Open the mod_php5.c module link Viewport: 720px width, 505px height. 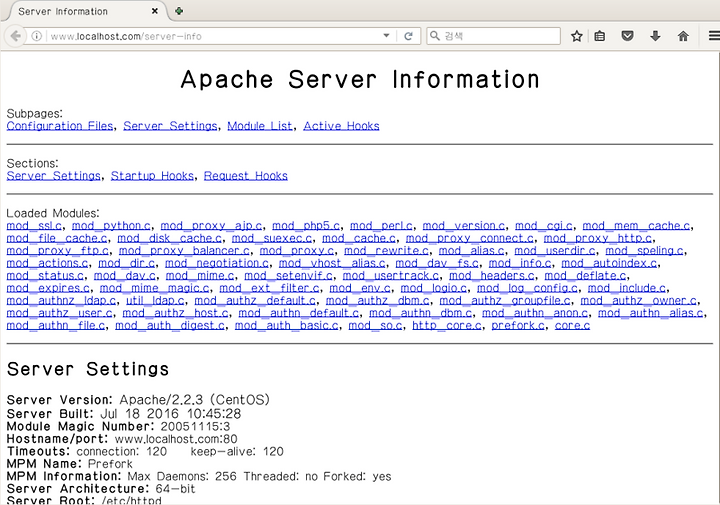coord(306,226)
